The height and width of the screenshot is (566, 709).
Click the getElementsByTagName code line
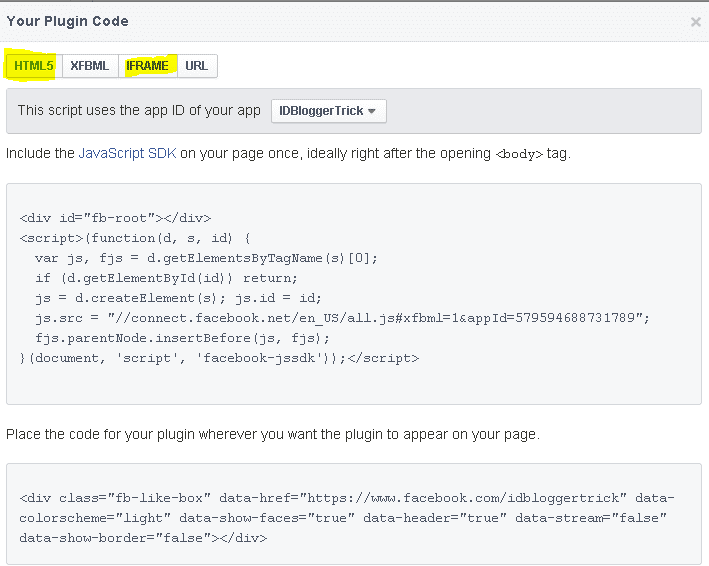coord(206,258)
